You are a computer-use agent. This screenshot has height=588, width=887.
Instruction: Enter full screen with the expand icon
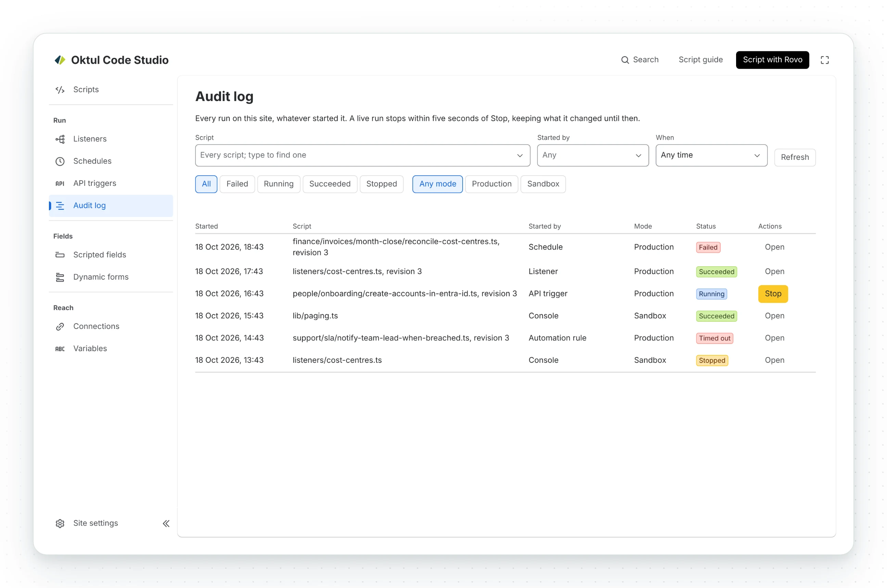pos(824,60)
